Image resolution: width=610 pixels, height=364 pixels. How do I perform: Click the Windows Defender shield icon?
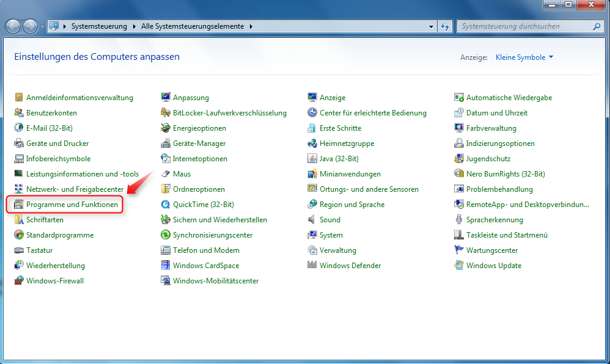(312, 265)
